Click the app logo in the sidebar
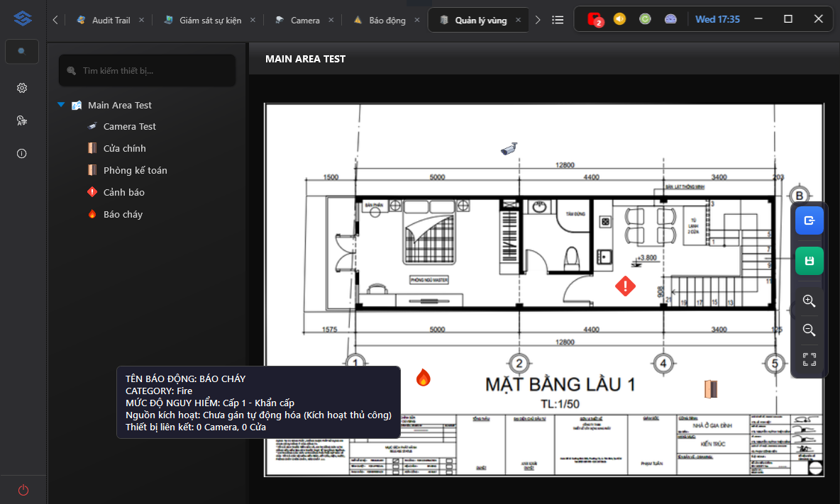 [x=23, y=18]
